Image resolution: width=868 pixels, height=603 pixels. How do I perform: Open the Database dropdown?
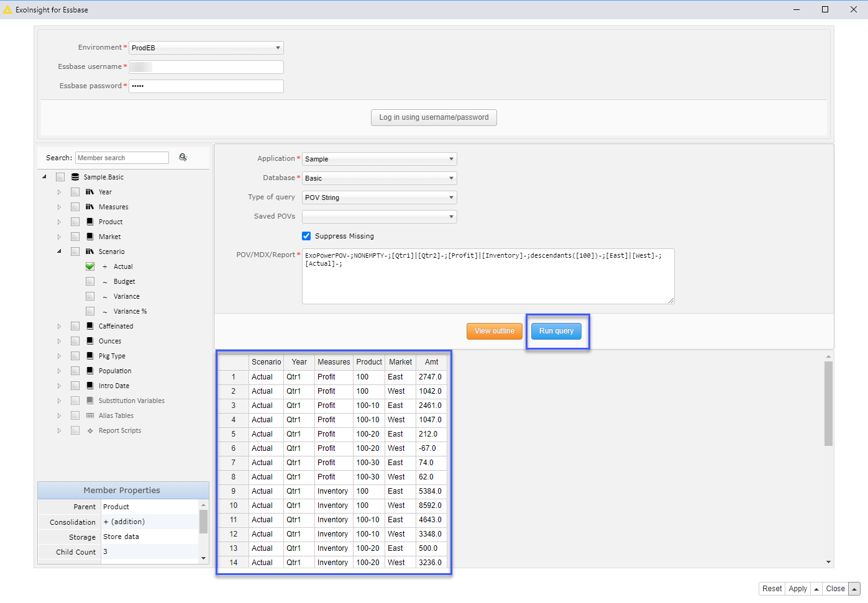[x=380, y=178]
